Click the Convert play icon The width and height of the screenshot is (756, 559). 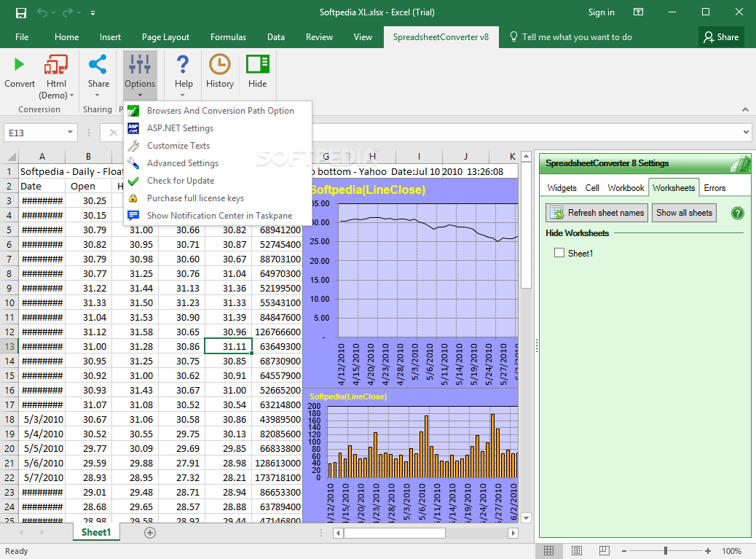(19, 64)
